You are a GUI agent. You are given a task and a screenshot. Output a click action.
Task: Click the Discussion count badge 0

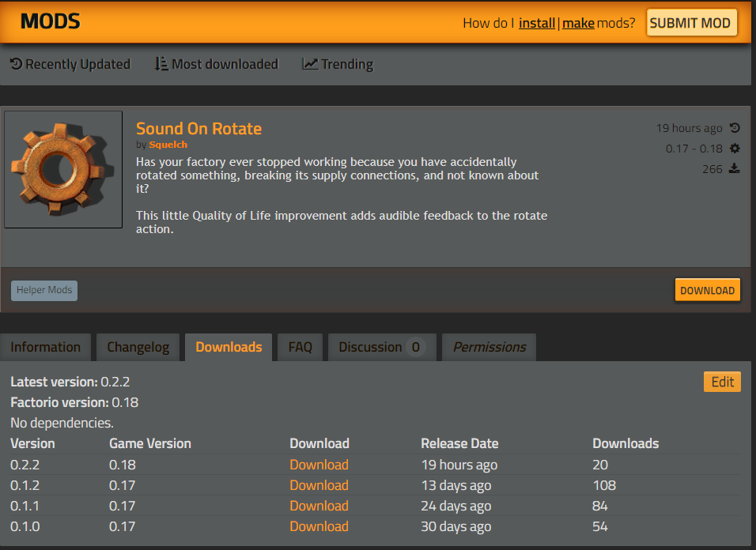click(x=416, y=347)
